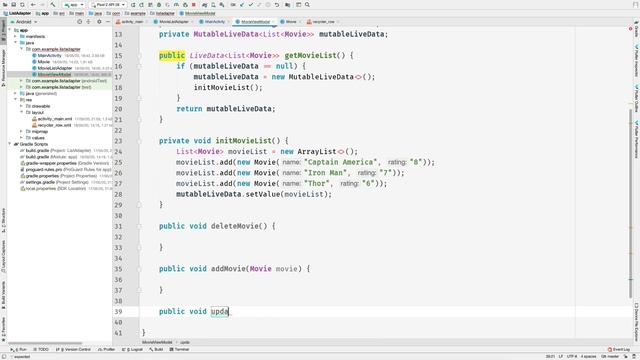The height and width of the screenshot is (360, 640).
Task: Collapse the app module tree node
Action: coord(10,30)
